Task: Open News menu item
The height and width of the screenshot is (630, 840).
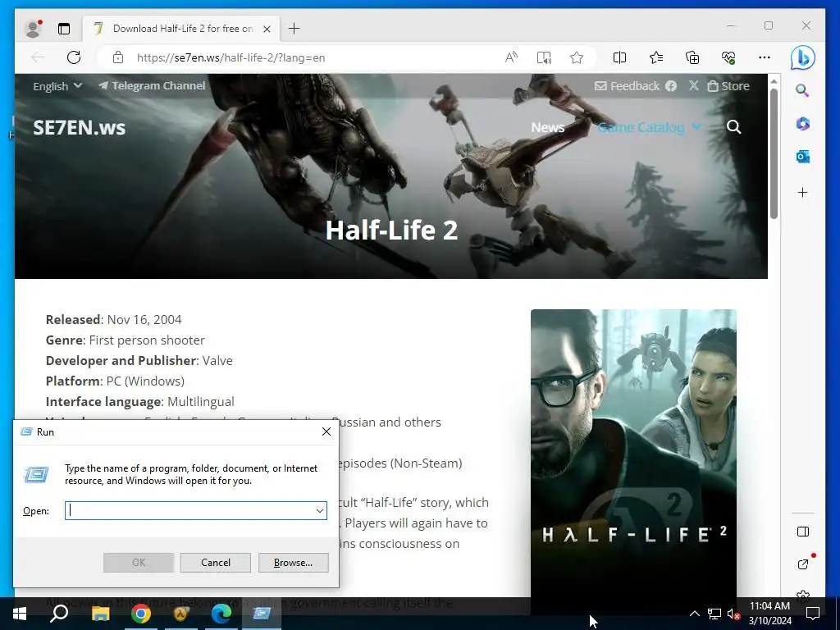Action: (547, 127)
